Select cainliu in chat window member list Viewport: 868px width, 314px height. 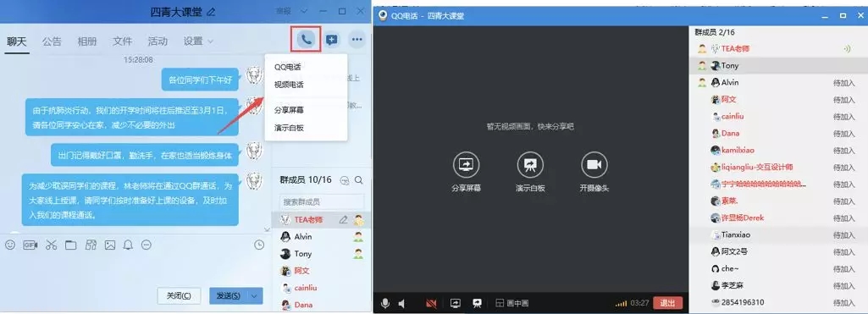click(322, 288)
